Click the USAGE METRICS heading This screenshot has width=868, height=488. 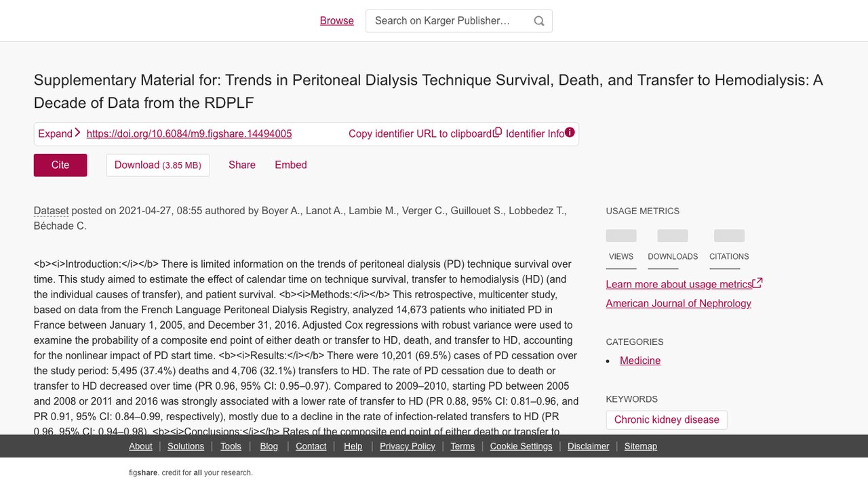click(643, 211)
